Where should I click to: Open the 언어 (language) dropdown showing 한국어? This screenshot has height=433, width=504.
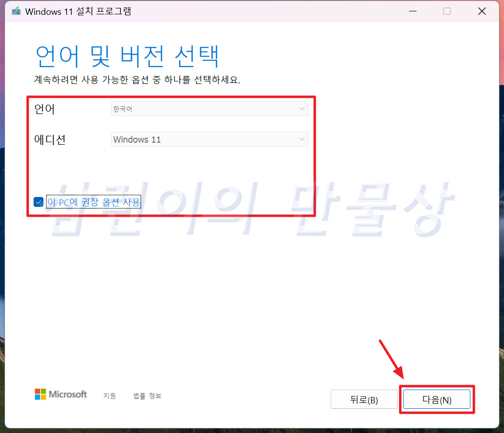point(210,109)
